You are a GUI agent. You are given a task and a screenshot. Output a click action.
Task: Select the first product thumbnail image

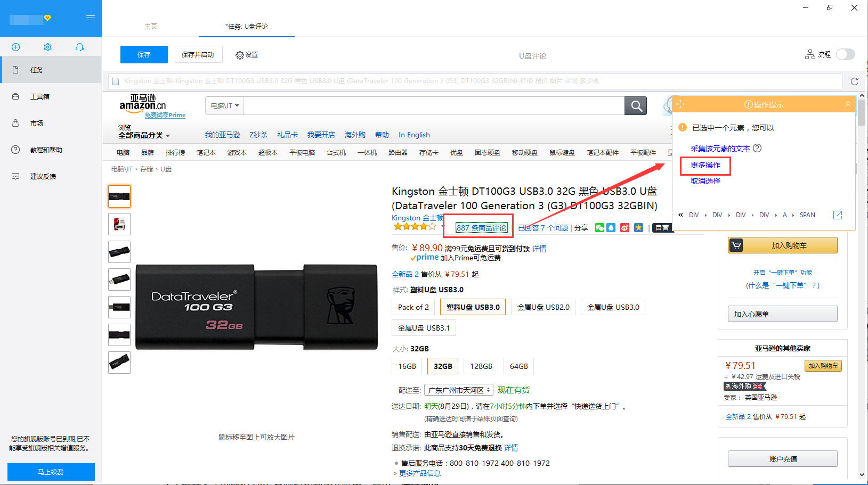(119, 196)
